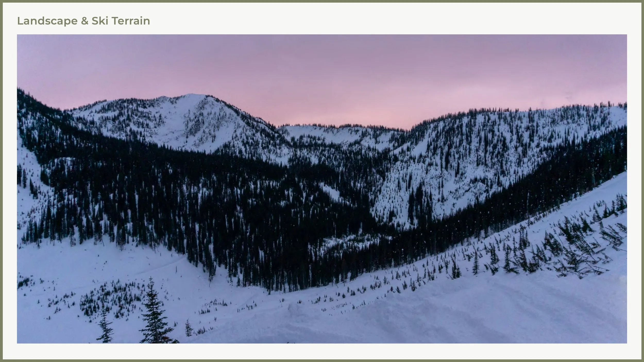Click the olive green slide border at top
This screenshot has width=644, height=362.
coord(322,1)
